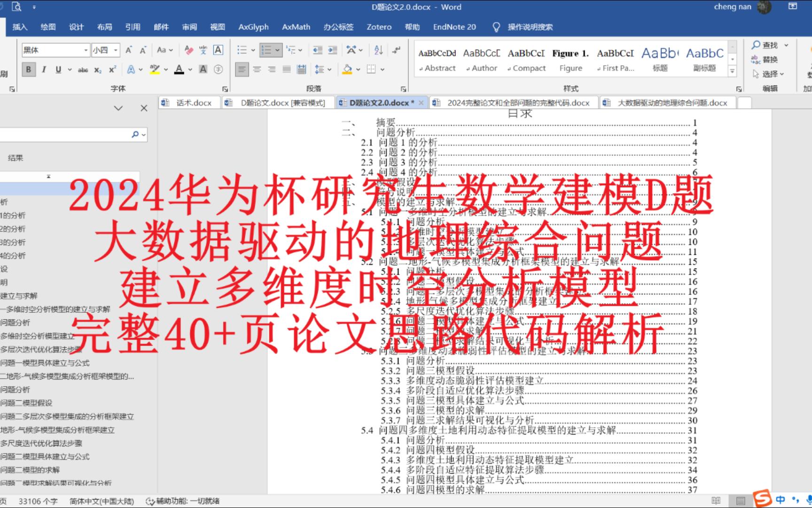This screenshot has height=508, width=812.
Task: Open ribbon display options
Action: (x=793, y=7)
